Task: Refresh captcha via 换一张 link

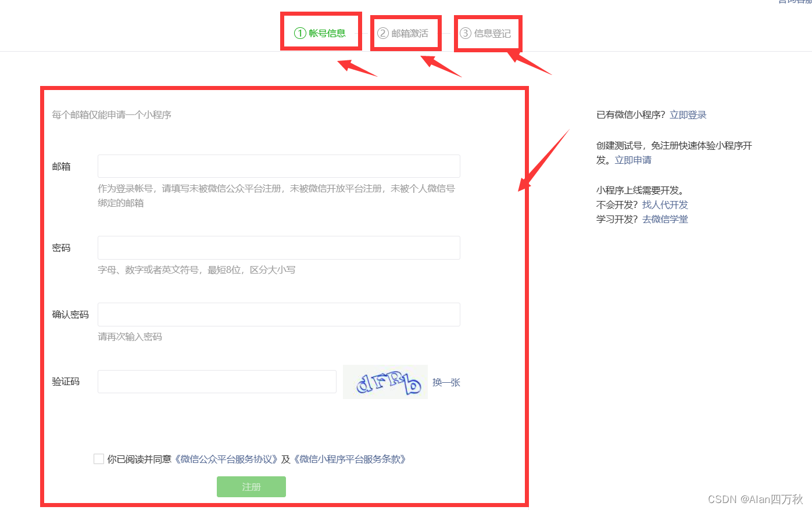Action: pyautogui.click(x=446, y=382)
